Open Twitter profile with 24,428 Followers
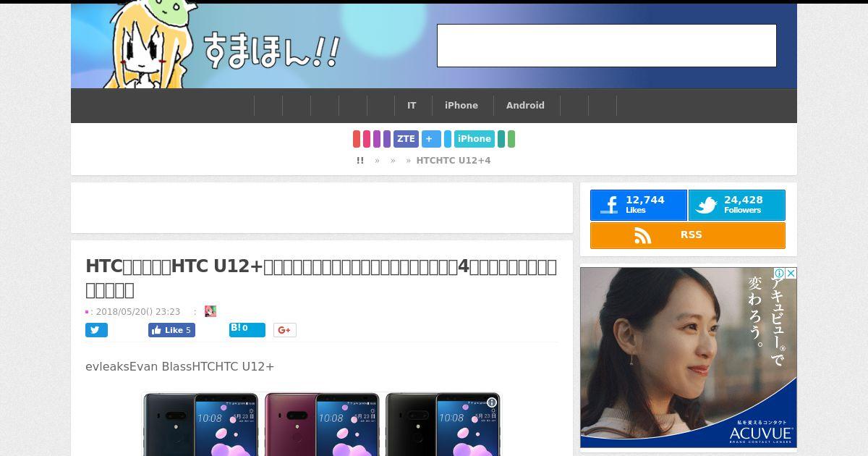Viewport: 868px width, 456px height. (x=736, y=205)
